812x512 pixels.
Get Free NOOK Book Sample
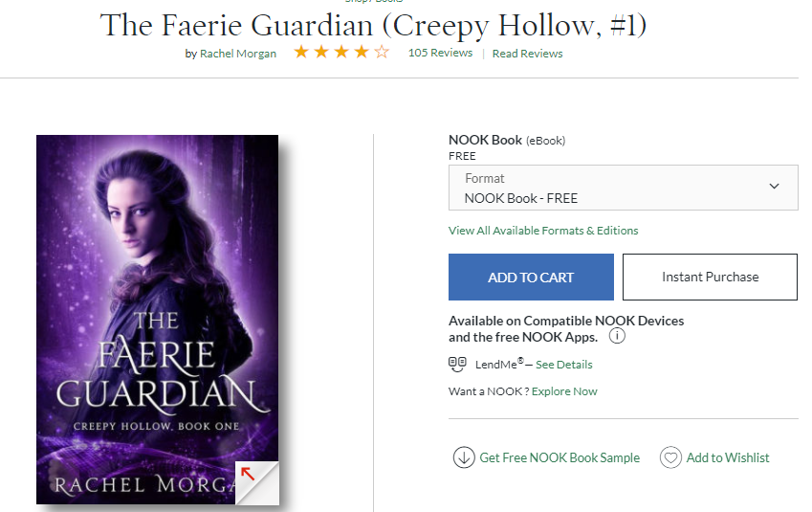[560, 457]
